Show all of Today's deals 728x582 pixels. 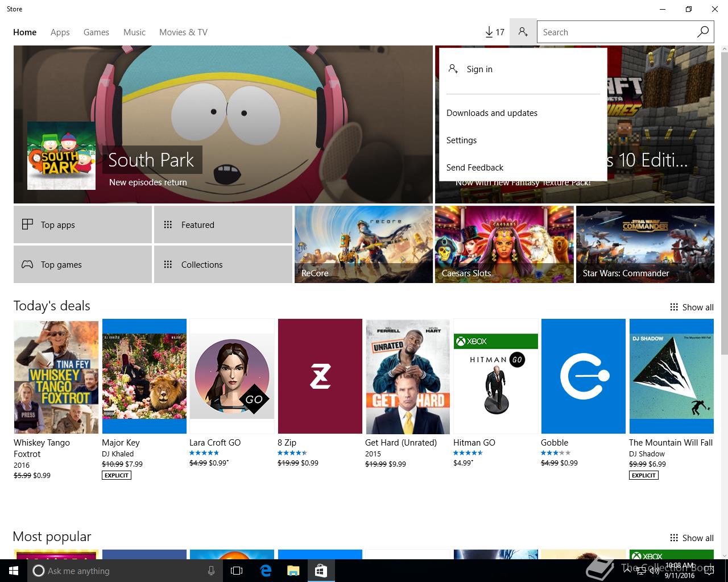click(x=692, y=307)
